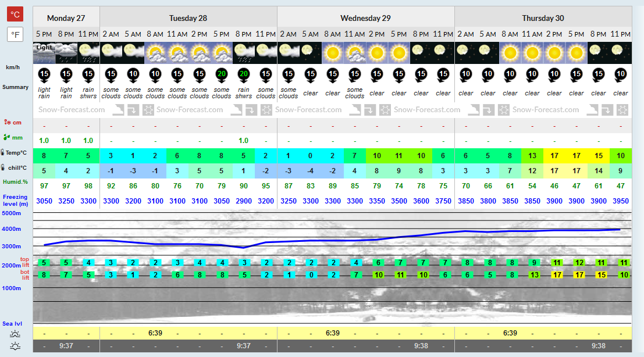Click the sunset icon row label
The width and height of the screenshot is (644, 357).
coord(15,347)
